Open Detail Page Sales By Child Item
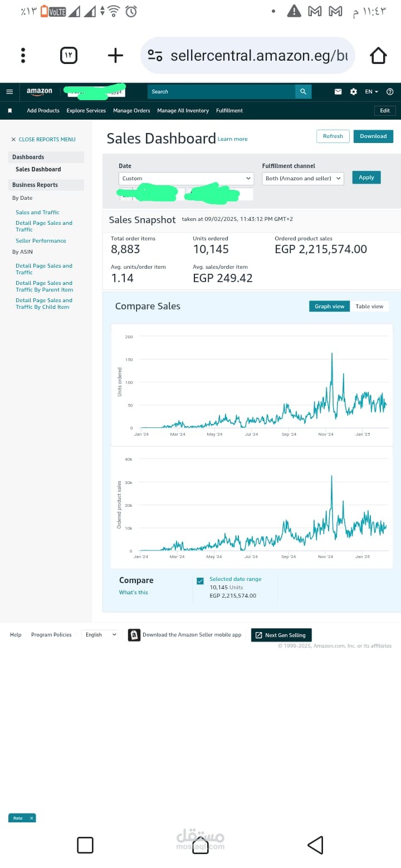This screenshot has height=868, width=401. 44,304
